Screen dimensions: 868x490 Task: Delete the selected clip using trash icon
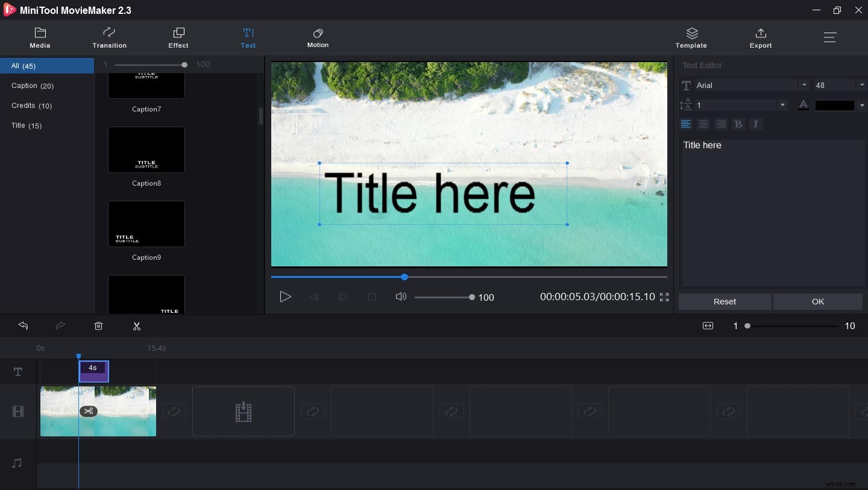(98, 326)
